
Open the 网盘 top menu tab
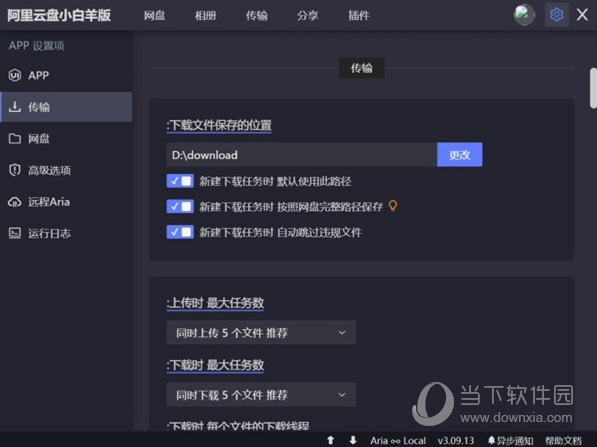(x=154, y=15)
